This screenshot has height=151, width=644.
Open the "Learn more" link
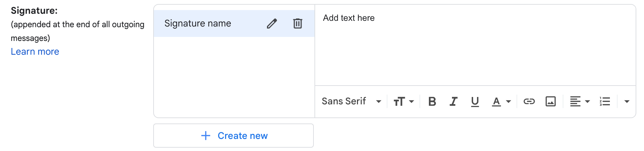[x=35, y=52]
